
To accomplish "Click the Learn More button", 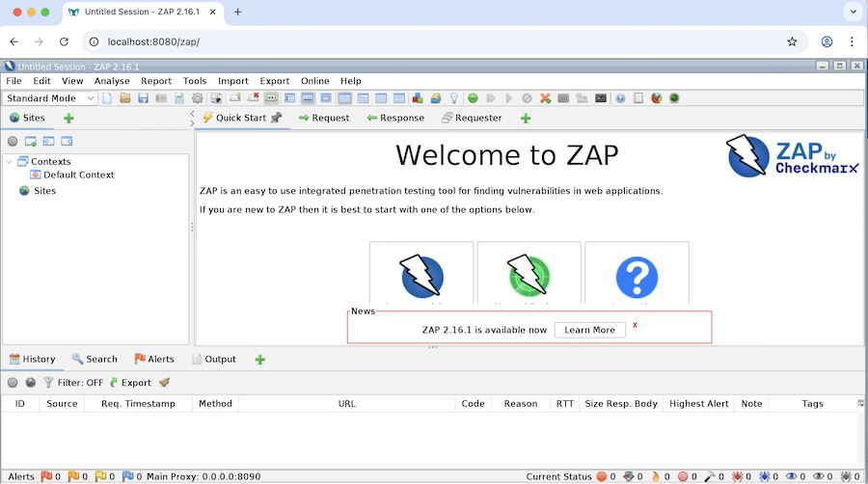I will click(589, 330).
